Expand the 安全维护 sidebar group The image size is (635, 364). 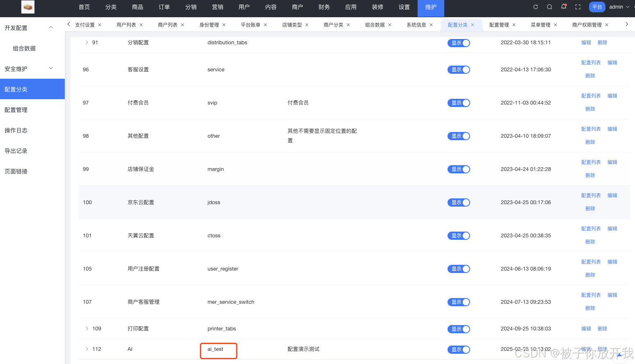click(x=51, y=68)
